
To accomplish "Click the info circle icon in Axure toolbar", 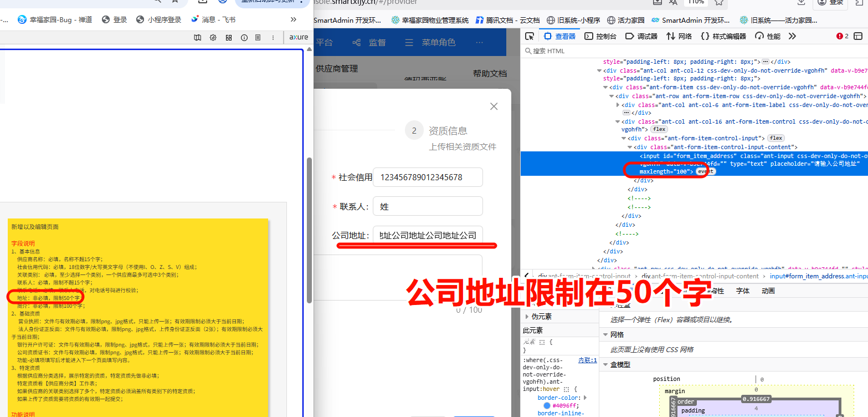I will [x=244, y=38].
